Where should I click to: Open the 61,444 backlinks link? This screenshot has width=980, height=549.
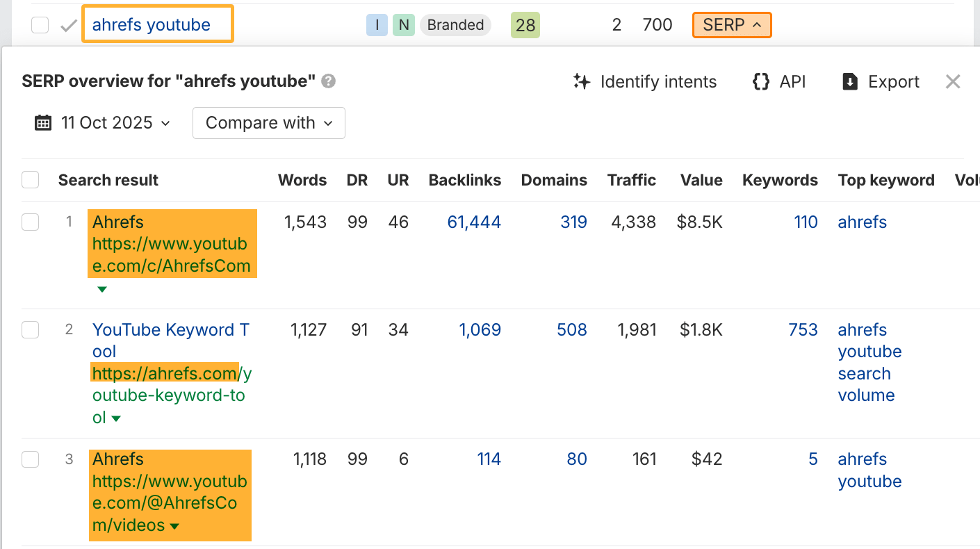pos(473,222)
